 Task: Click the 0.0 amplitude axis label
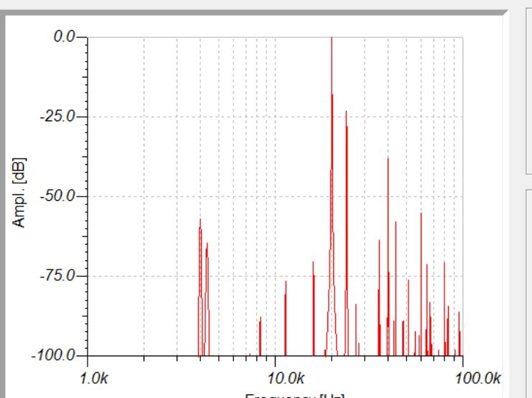click(64, 37)
